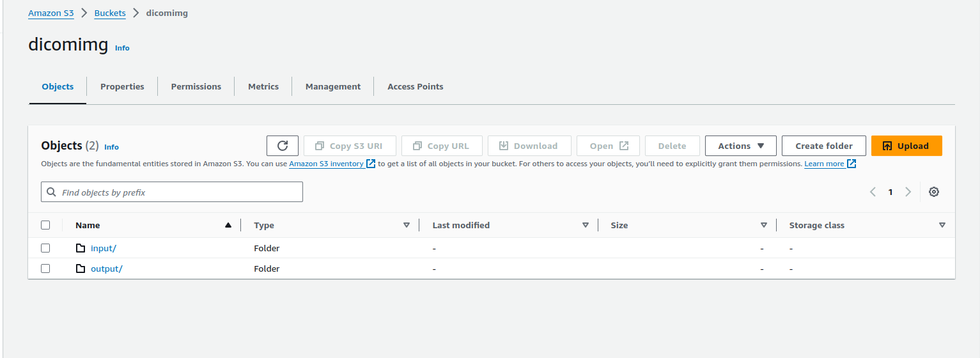This screenshot has width=980, height=358.
Task: Click the Delete button
Action: pyautogui.click(x=673, y=146)
